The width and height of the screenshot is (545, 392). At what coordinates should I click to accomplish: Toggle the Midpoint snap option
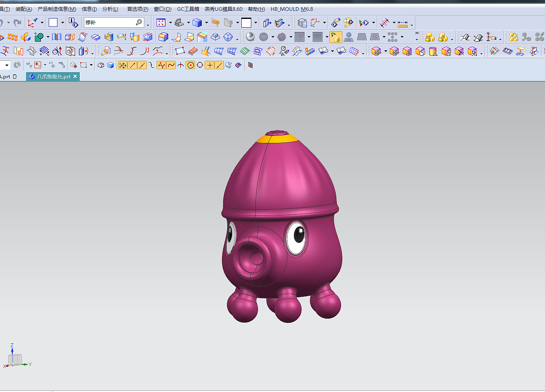tap(142, 65)
